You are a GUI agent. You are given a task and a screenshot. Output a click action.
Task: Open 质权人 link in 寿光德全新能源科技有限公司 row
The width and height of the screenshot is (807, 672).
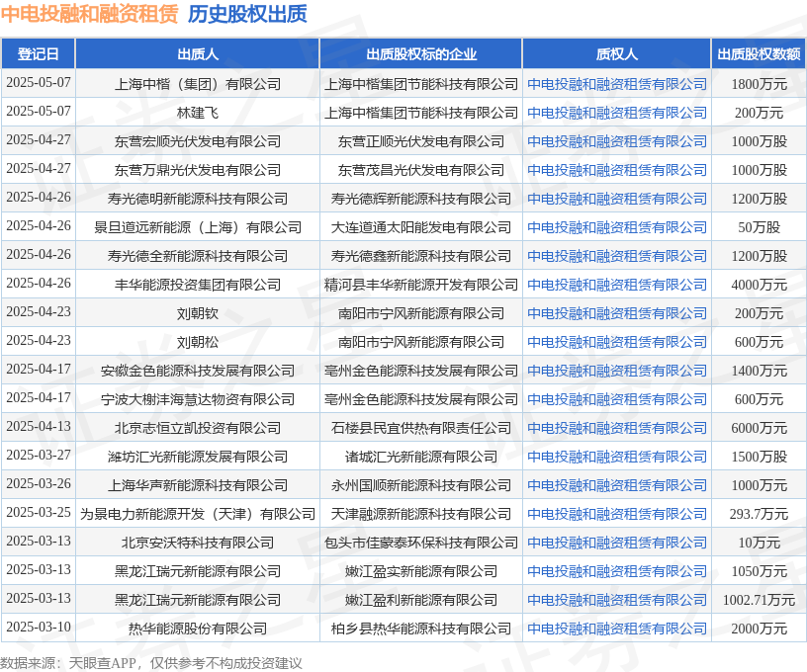coord(616,256)
